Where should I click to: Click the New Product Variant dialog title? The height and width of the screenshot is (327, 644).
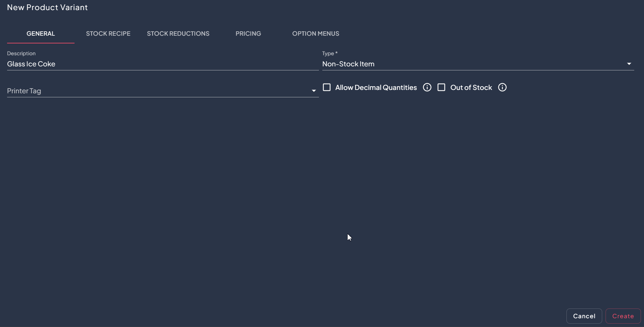47,7
